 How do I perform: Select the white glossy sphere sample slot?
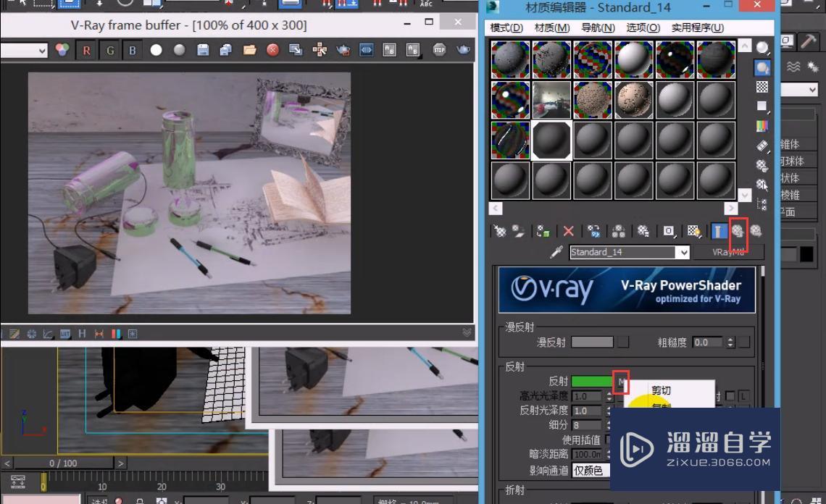pos(634,59)
